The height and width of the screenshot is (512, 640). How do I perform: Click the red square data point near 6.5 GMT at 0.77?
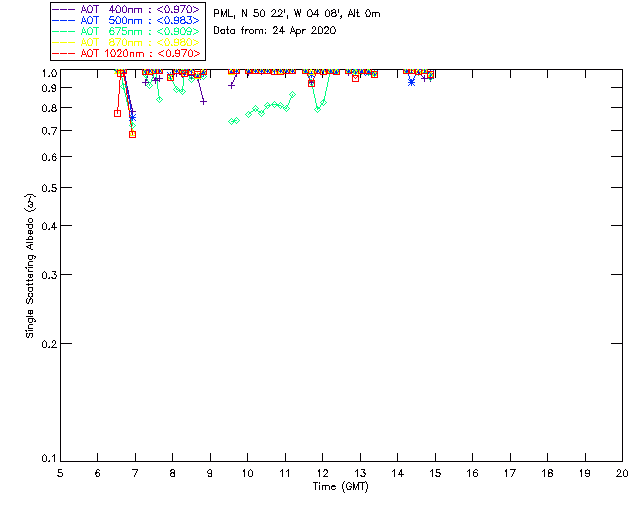click(x=118, y=114)
